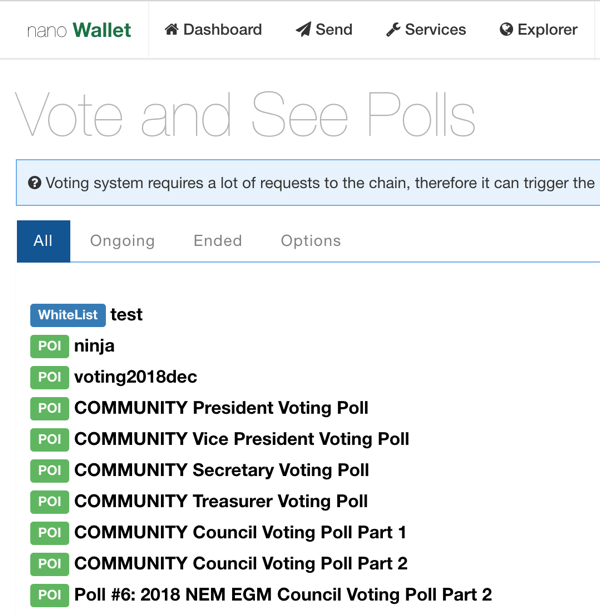Switch to the Ended tab
This screenshot has width=600, height=613.
218,241
